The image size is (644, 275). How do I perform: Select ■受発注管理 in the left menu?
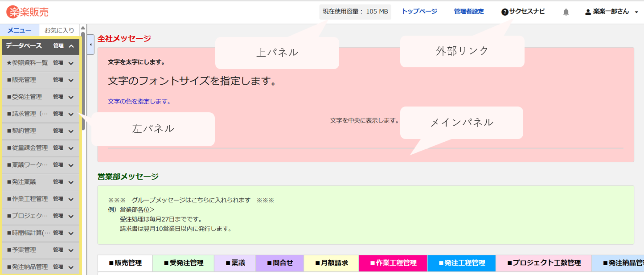click(x=24, y=97)
